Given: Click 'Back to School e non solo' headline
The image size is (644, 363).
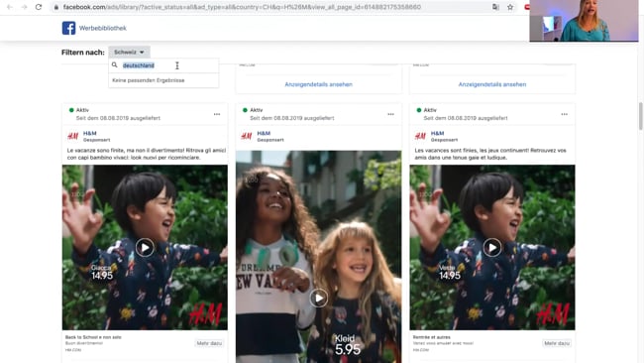Looking at the screenshot, I should click(93, 337).
